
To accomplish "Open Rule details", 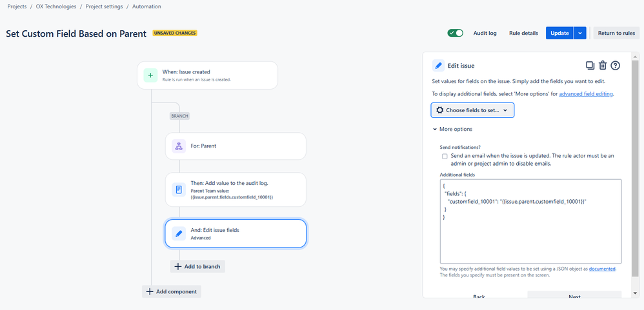I will (523, 34).
